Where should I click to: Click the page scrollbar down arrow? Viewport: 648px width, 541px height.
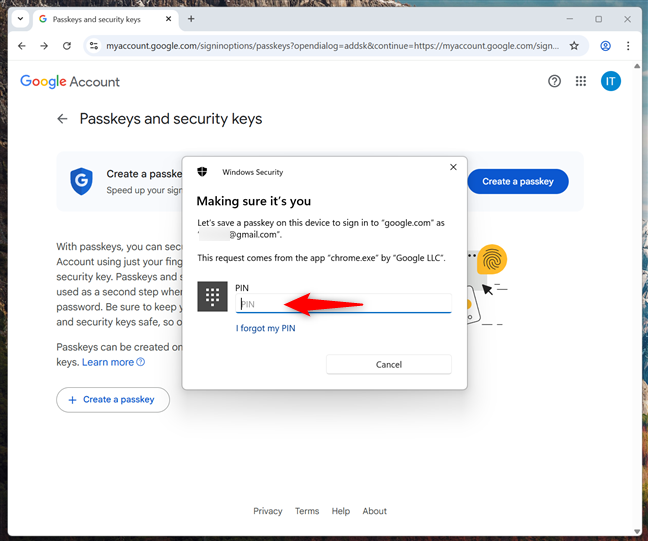point(637,531)
